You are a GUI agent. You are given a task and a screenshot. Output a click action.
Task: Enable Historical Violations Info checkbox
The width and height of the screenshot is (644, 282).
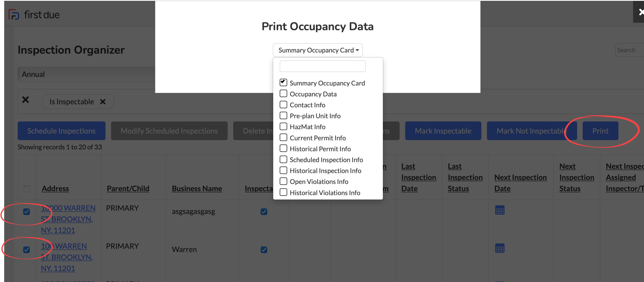click(x=283, y=192)
